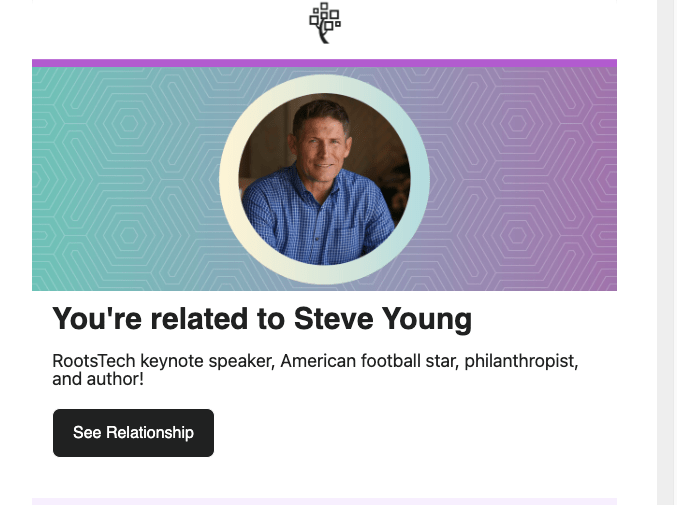Screen dimensions: 677x505
Task: Click the purple stripe above the banner
Action: click(x=324, y=63)
